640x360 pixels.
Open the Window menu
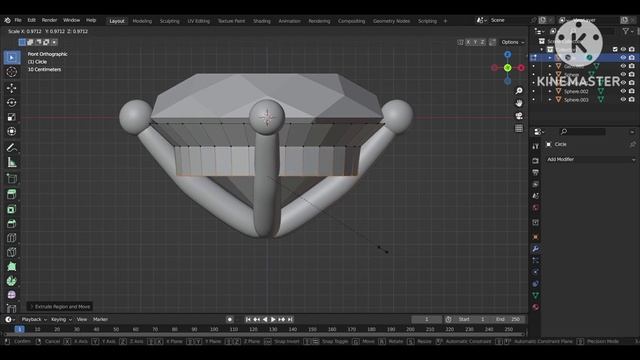tap(71, 20)
